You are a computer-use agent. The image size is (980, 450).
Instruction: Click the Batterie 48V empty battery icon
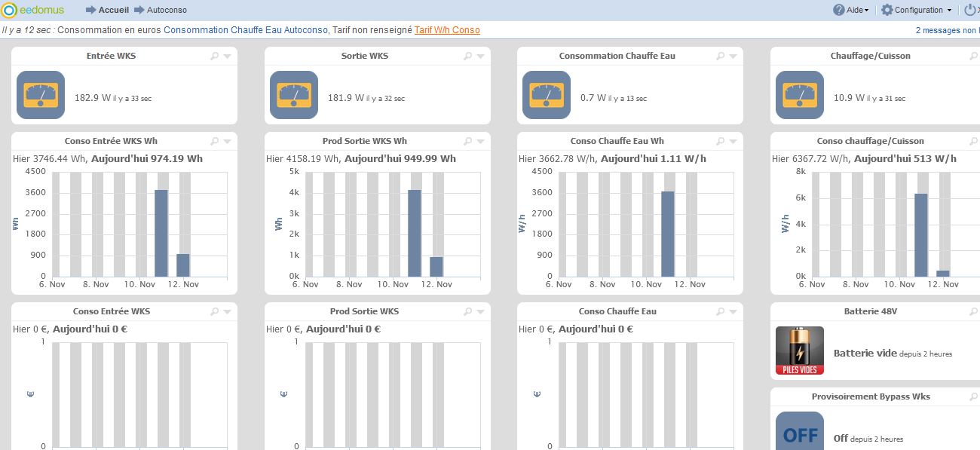tap(799, 351)
